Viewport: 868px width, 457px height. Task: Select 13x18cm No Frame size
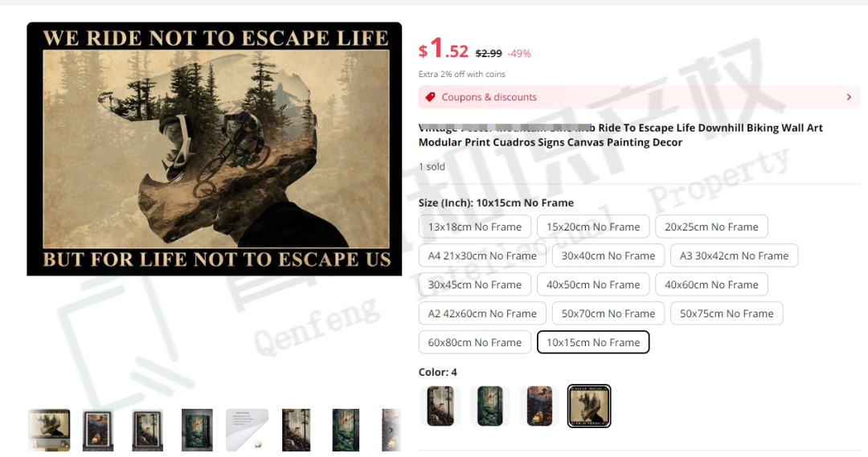click(475, 226)
